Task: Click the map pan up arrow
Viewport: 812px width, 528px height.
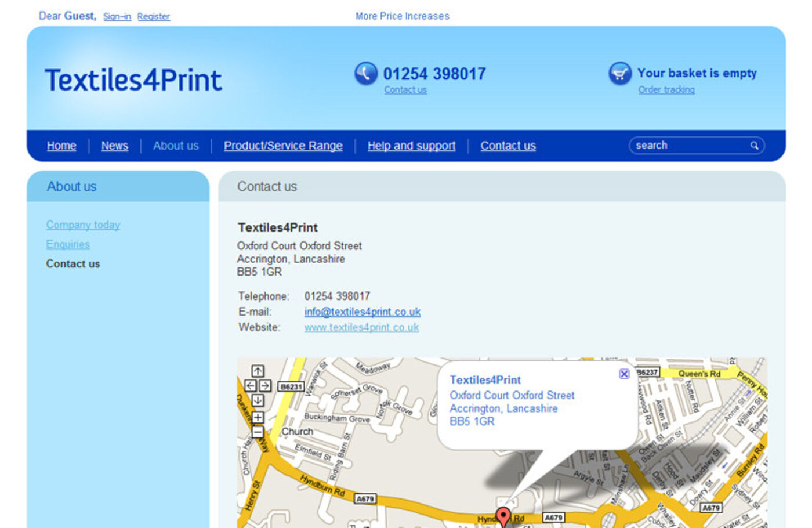Action: tap(258, 371)
